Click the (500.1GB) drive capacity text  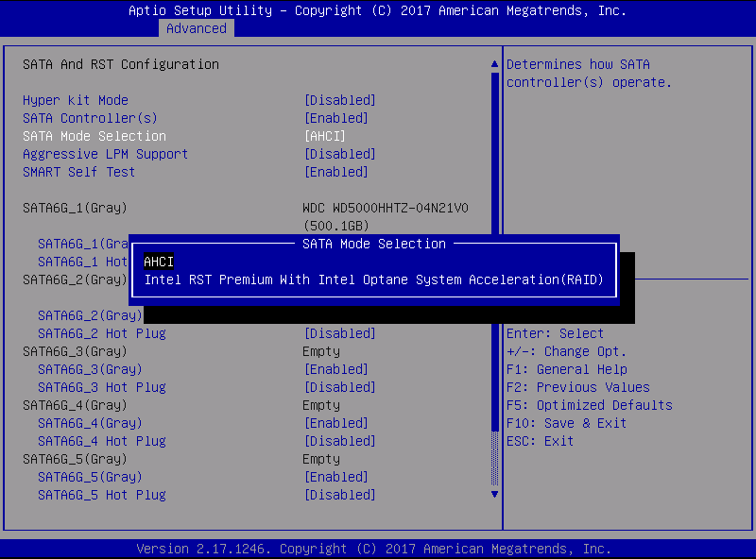pyautogui.click(x=336, y=226)
